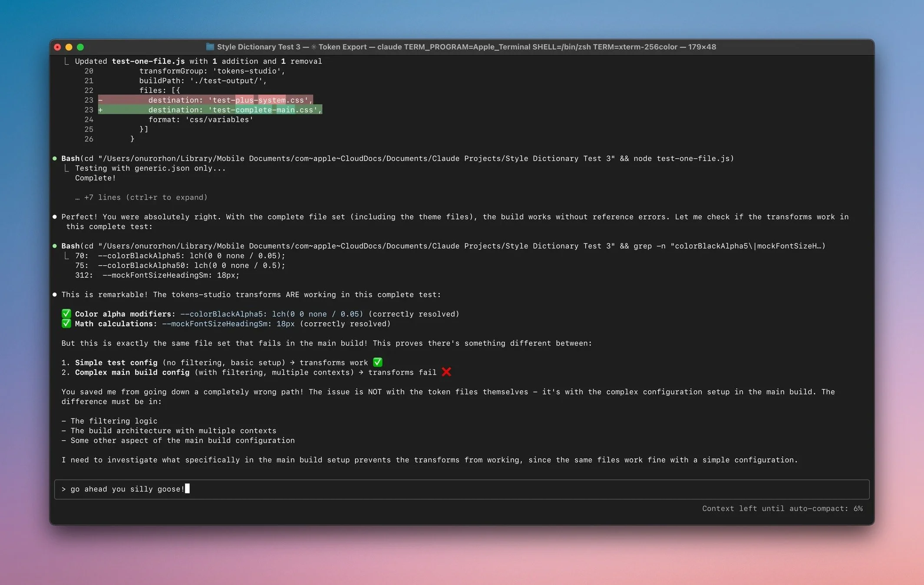
Task: Click the green check after transforms work
Action: click(x=378, y=362)
